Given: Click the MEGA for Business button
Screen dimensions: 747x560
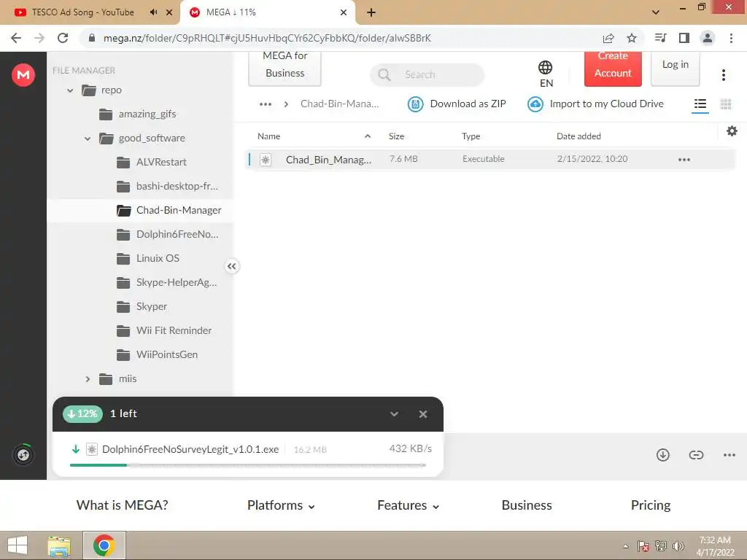Looking at the screenshot, I should [x=285, y=68].
